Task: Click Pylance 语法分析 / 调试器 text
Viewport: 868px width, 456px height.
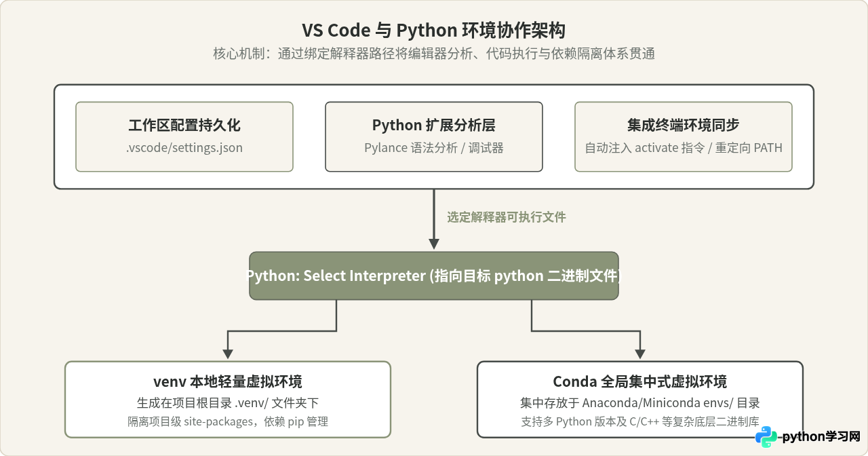Action: click(434, 147)
